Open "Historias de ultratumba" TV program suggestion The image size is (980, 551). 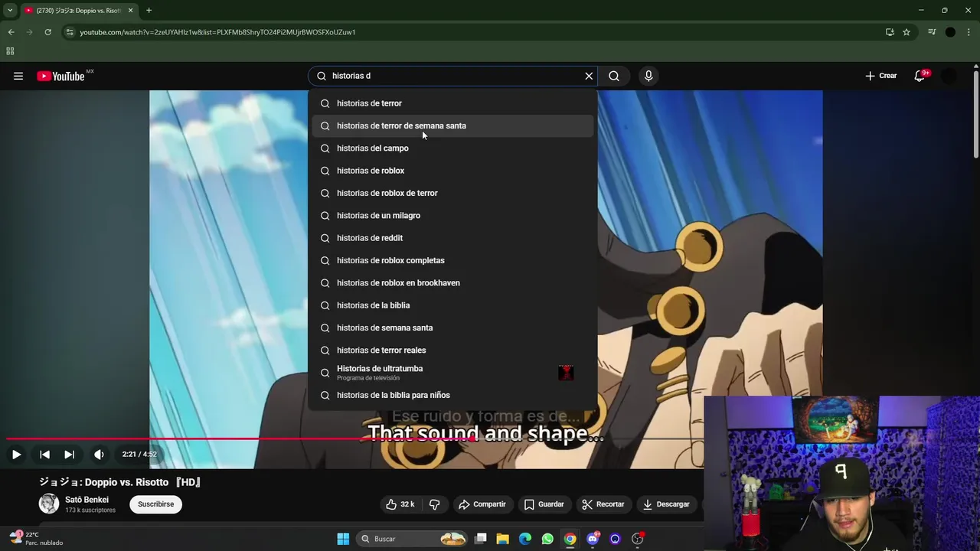pyautogui.click(x=452, y=373)
